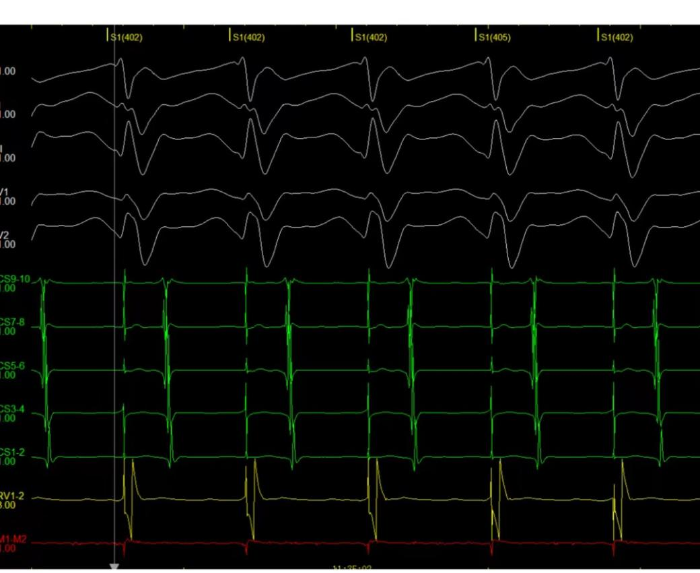The image size is (700, 573).
Task: Select the third S1(402) stimulus marker
Action: pos(373,37)
